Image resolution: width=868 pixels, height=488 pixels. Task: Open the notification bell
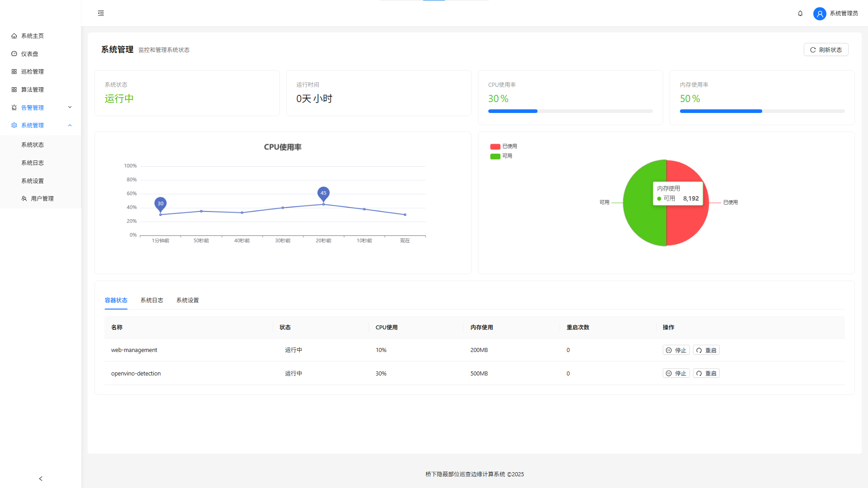800,14
